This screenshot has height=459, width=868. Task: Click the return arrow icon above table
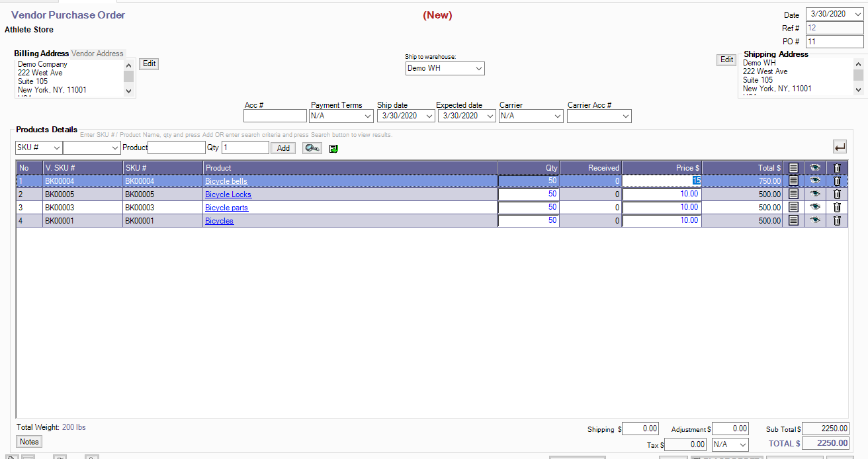coord(840,147)
